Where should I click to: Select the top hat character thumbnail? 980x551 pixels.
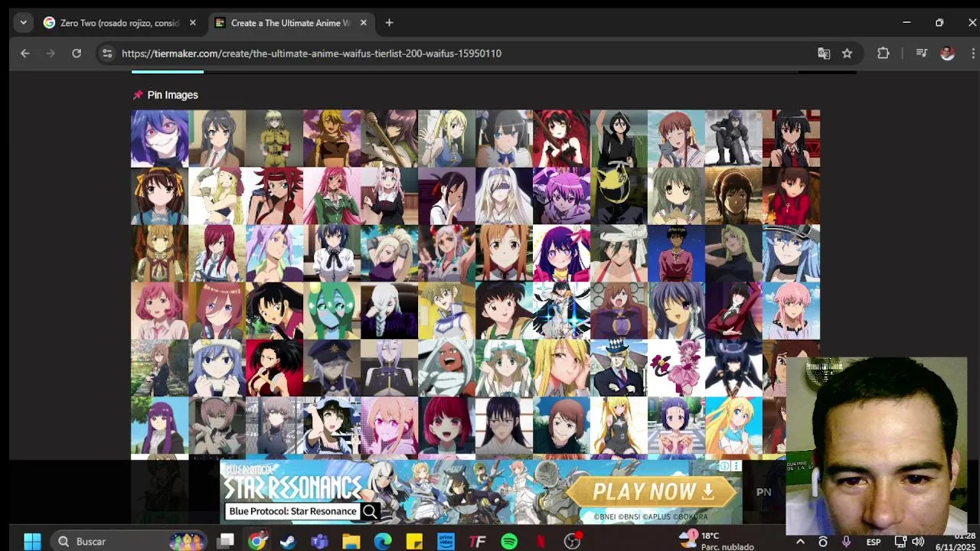click(619, 368)
